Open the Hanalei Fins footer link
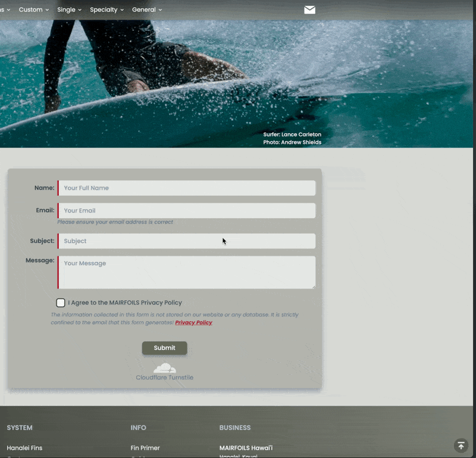 click(x=24, y=448)
